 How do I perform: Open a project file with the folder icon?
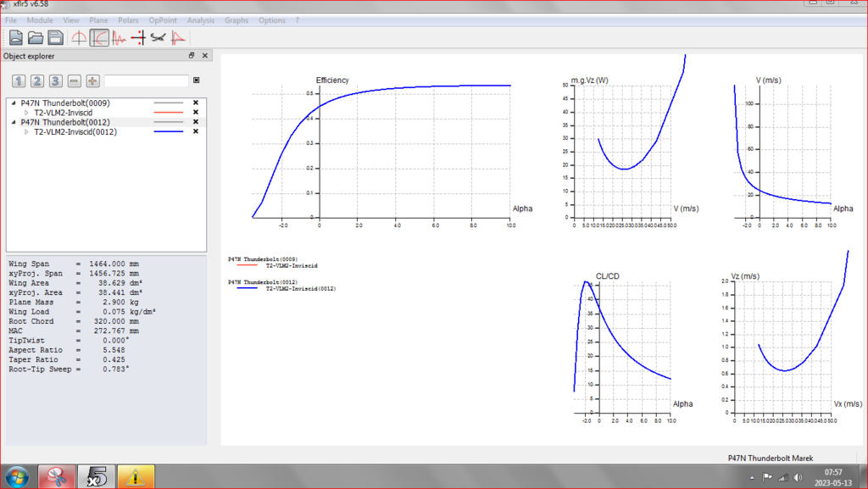tap(36, 37)
